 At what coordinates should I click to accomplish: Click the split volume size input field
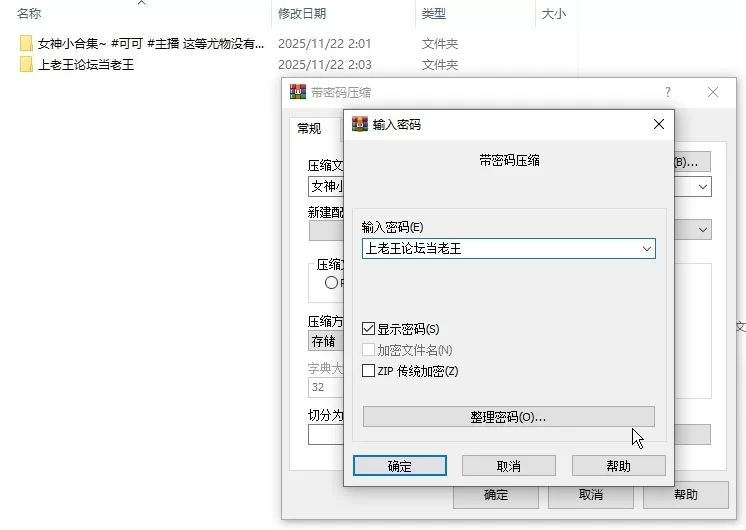pos(326,434)
